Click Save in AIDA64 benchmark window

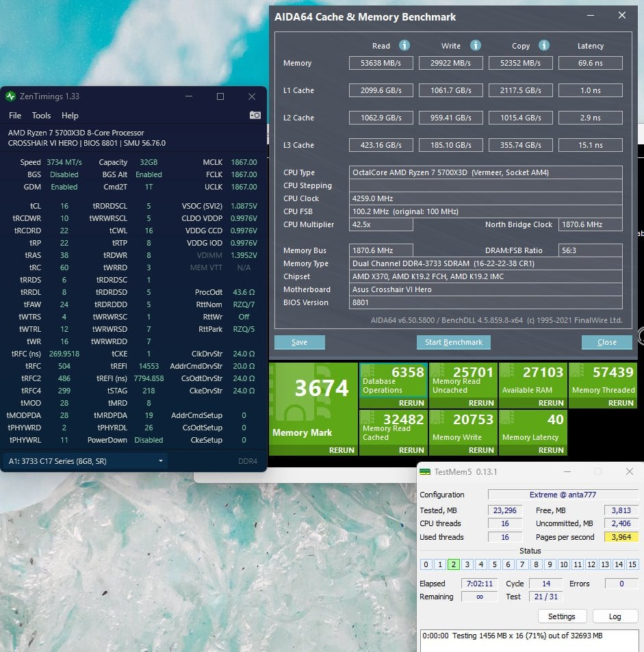(299, 342)
